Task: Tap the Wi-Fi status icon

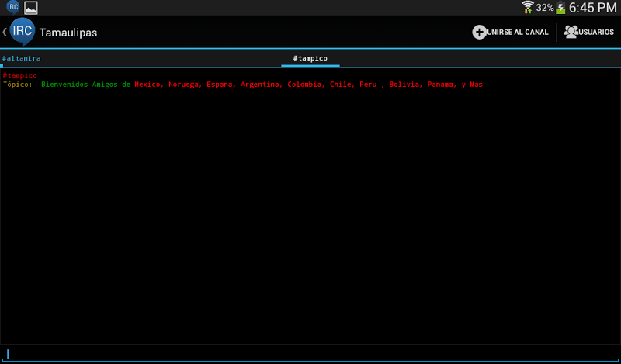Action: [528, 7]
